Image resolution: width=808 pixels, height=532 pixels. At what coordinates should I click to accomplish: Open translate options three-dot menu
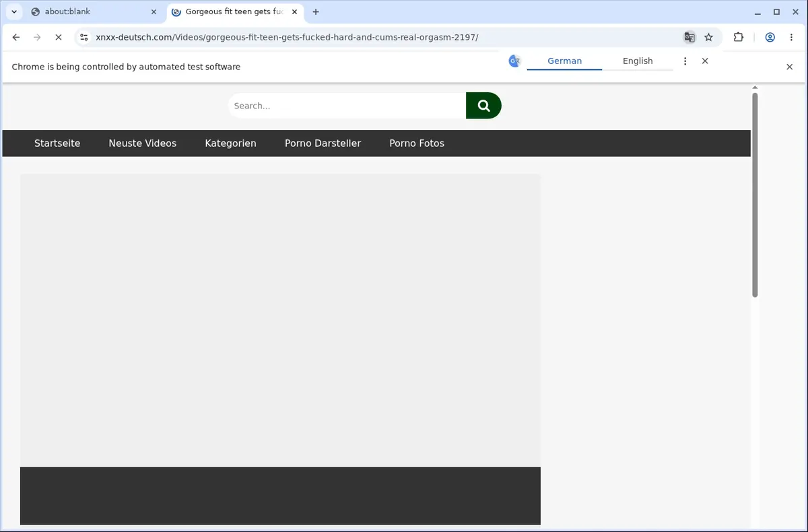(685, 61)
